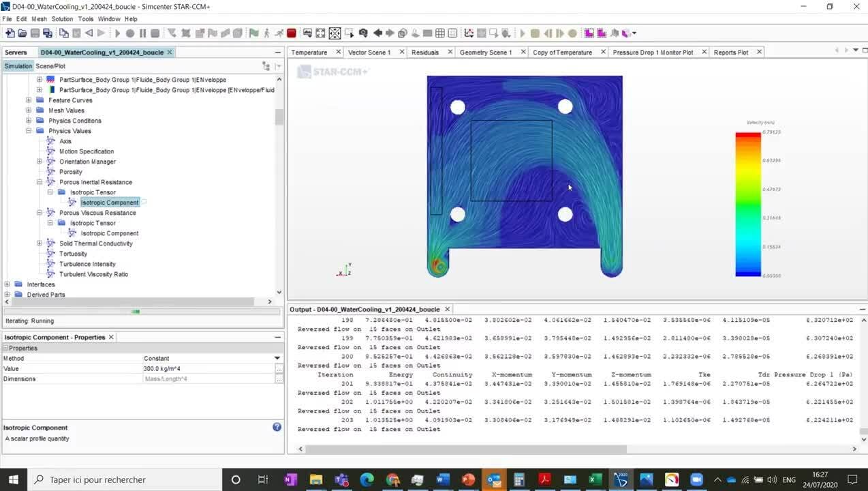Click the Reset View crossed-box icon
868x491 pixels.
click(335, 33)
